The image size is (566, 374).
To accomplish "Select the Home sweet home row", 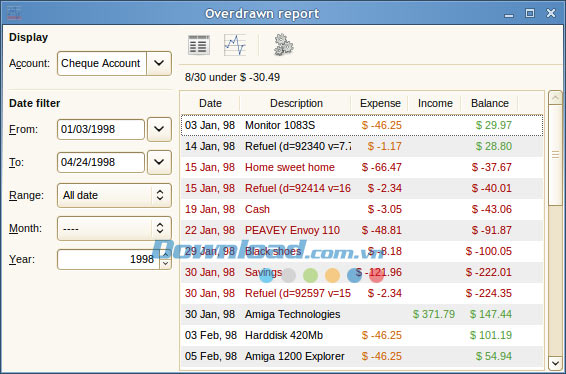I will (x=362, y=167).
